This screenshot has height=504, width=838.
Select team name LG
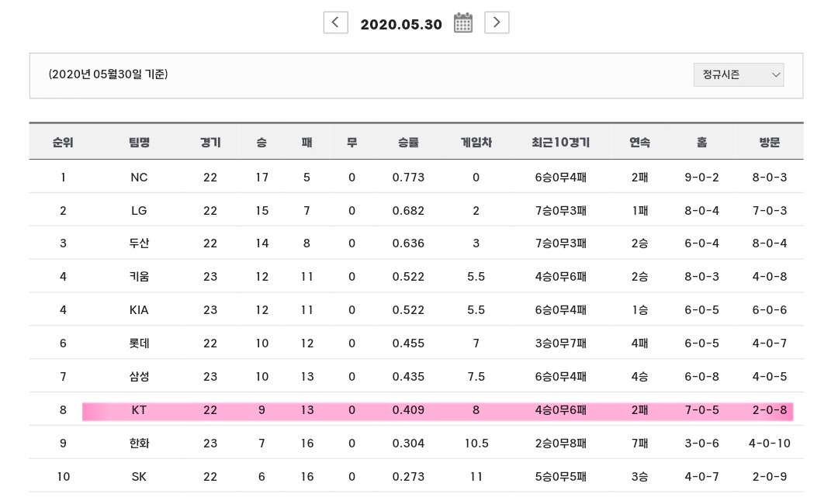coord(139,211)
